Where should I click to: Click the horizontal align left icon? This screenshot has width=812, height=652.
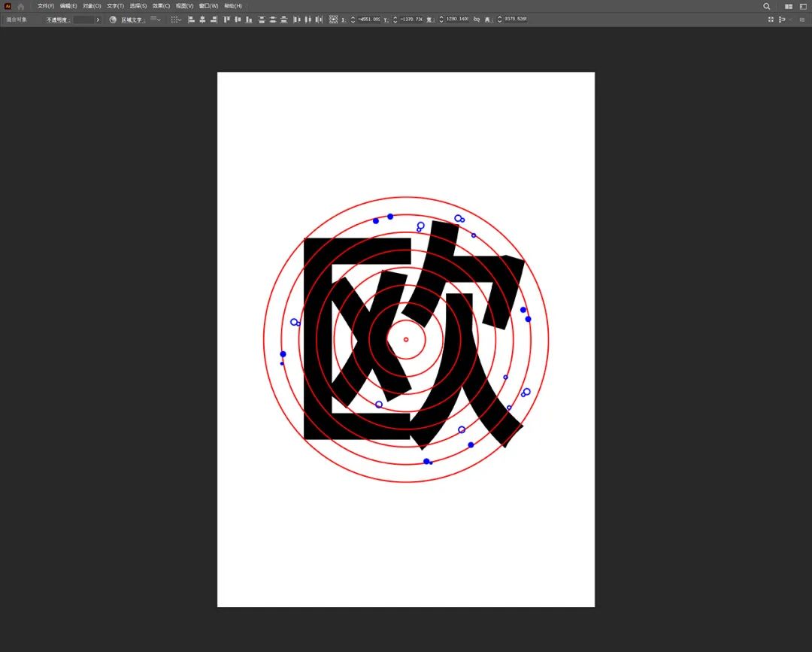coord(190,20)
